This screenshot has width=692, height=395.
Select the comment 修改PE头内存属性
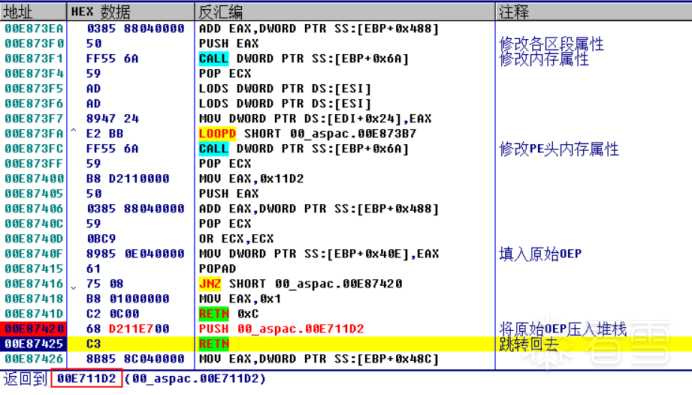click(559, 149)
